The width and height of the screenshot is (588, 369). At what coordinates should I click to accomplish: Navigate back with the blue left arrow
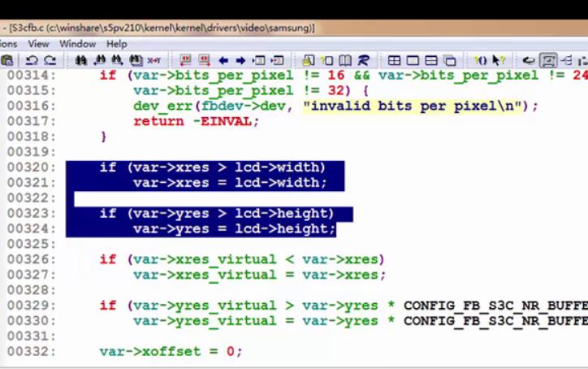pos(223,60)
